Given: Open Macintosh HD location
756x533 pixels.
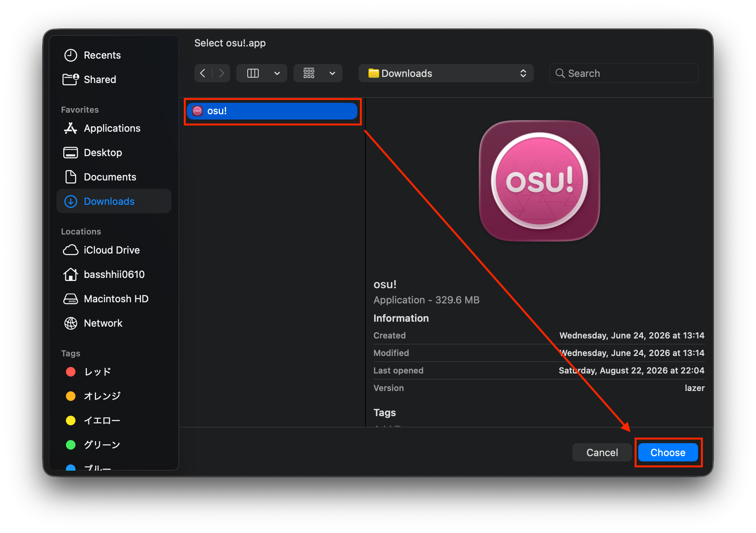Looking at the screenshot, I should [114, 299].
